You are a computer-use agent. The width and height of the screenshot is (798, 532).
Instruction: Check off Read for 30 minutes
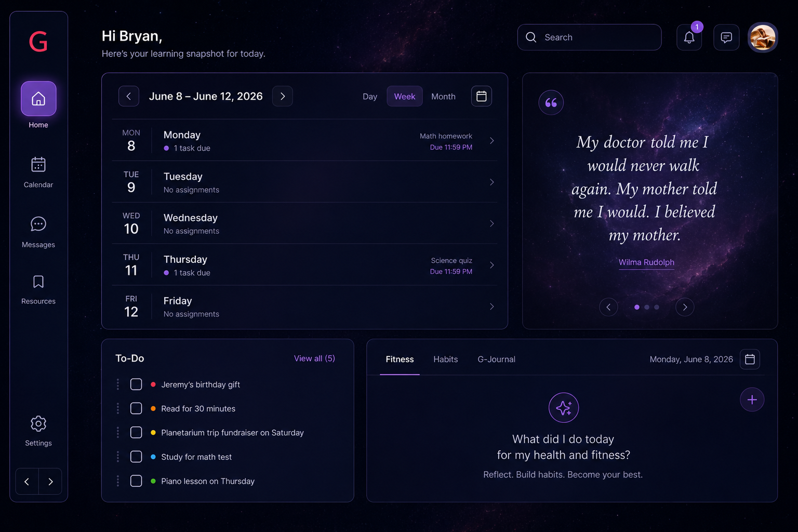pyautogui.click(x=136, y=408)
